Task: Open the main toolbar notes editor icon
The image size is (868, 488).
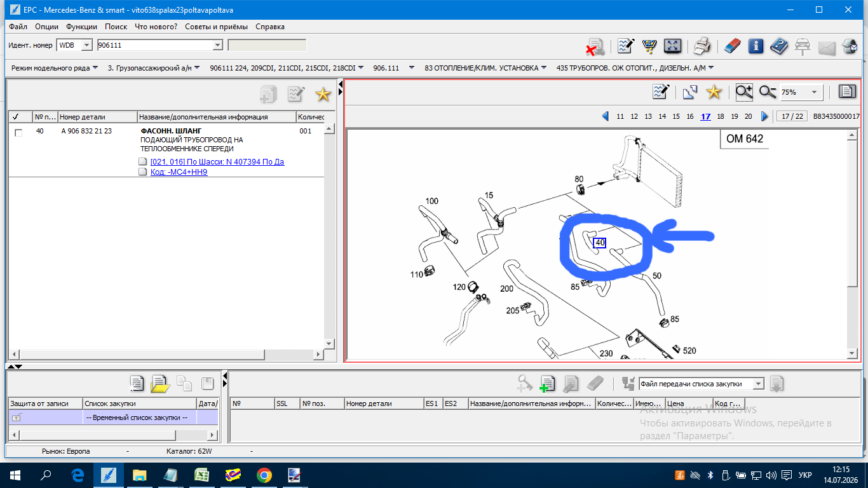Action: 626,46
